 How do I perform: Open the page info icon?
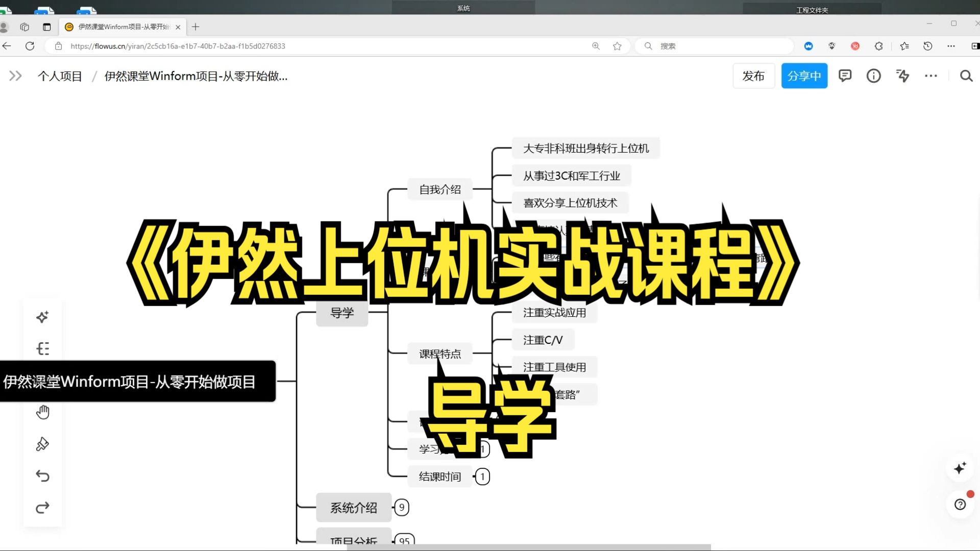point(874,76)
